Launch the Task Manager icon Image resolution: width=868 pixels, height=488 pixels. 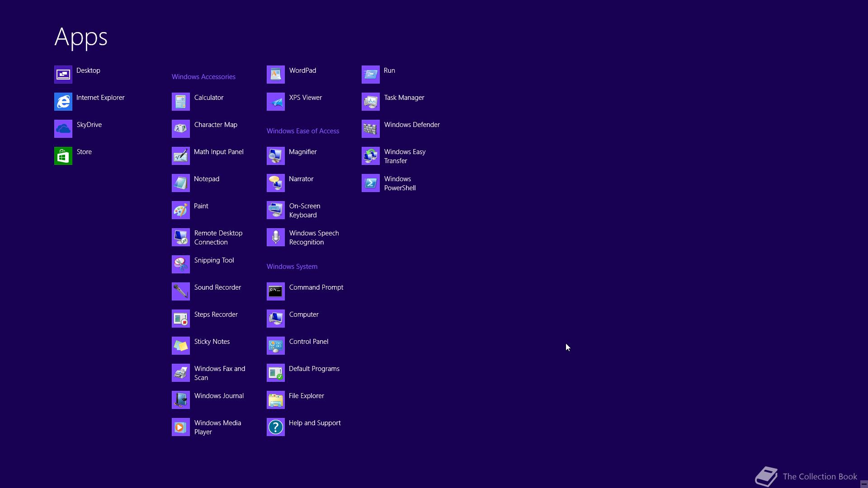[371, 102]
